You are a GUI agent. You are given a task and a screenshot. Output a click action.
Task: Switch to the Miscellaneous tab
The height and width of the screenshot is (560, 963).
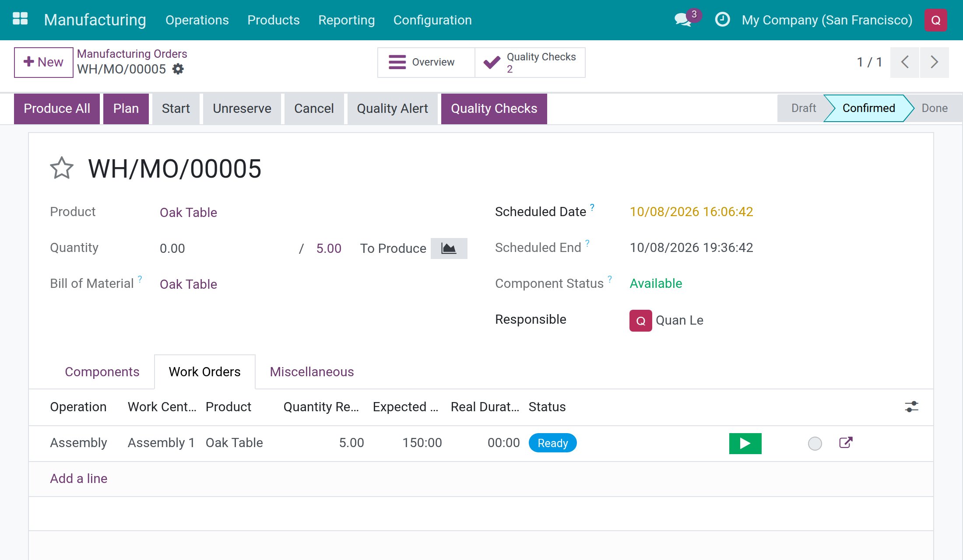click(312, 372)
